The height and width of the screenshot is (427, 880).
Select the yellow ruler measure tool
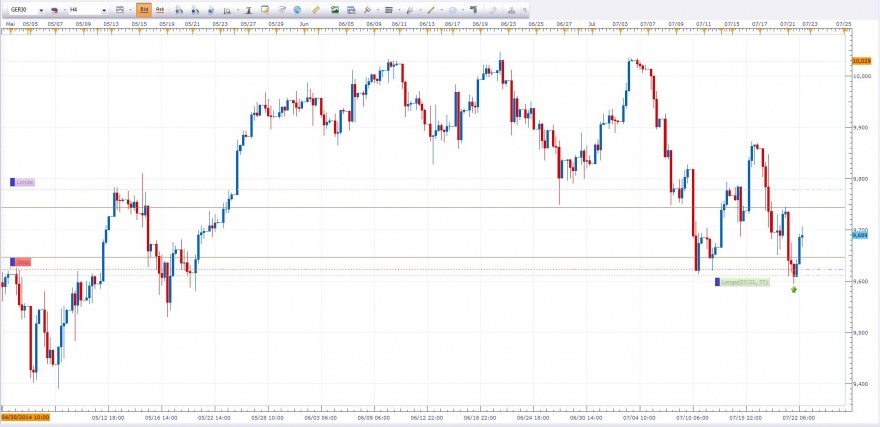tap(317, 10)
